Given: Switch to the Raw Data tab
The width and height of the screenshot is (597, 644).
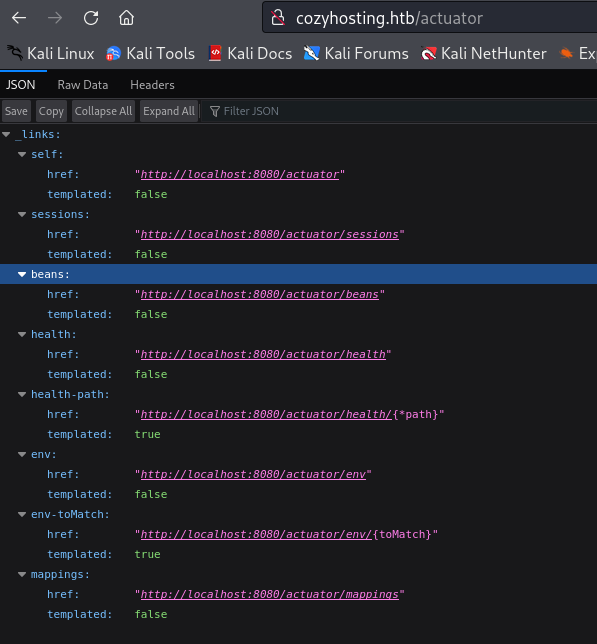Looking at the screenshot, I should click(x=83, y=85).
